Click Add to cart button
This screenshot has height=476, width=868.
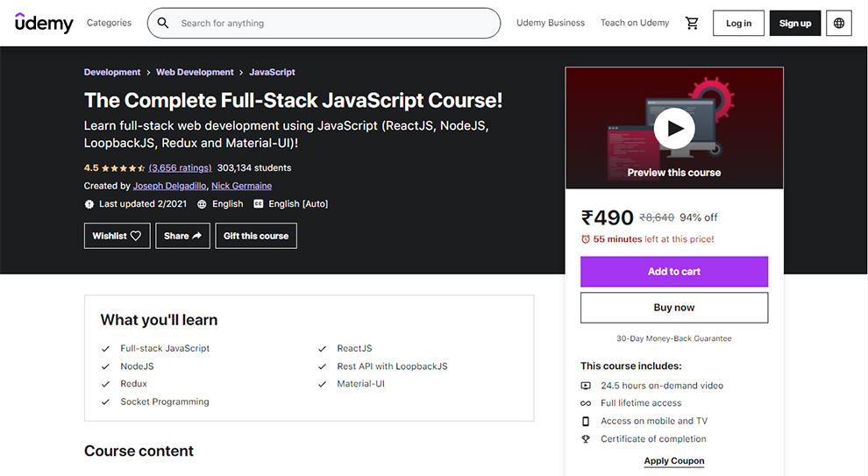pos(674,271)
